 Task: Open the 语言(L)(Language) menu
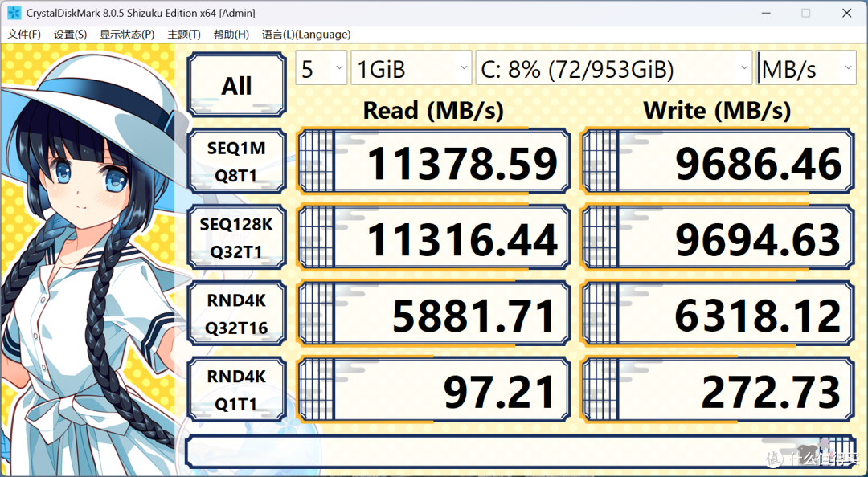[306, 35]
